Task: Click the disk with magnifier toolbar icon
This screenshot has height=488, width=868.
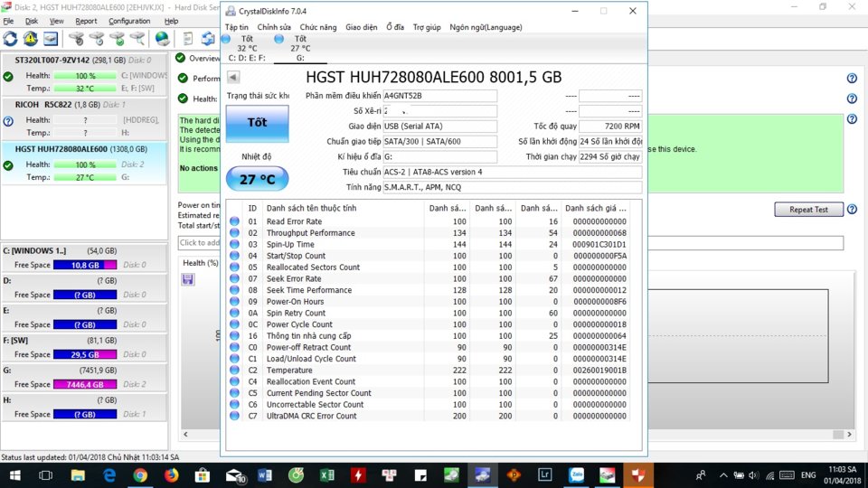Action: click(137, 39)
